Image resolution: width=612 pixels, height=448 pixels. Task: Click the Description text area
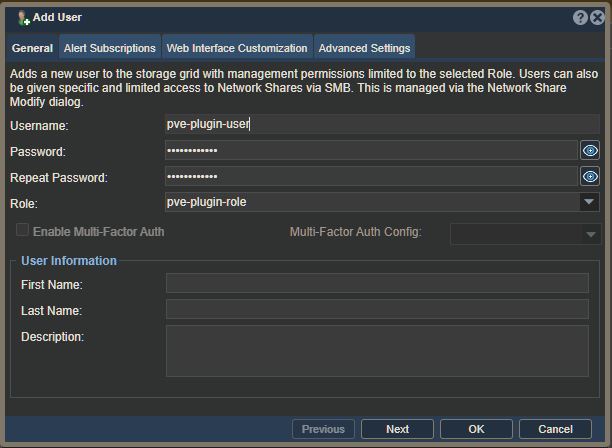coord(377,351)
